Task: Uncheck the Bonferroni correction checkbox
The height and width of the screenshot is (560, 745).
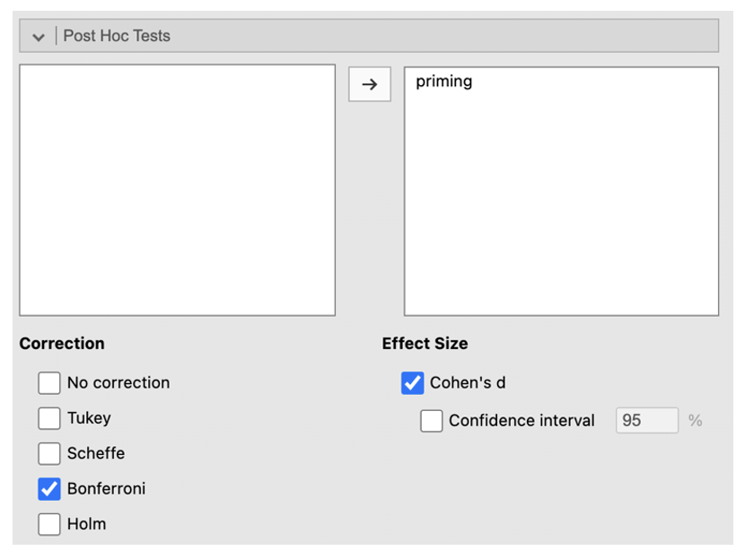Action: pyautogui.click(x=49, y=489)
